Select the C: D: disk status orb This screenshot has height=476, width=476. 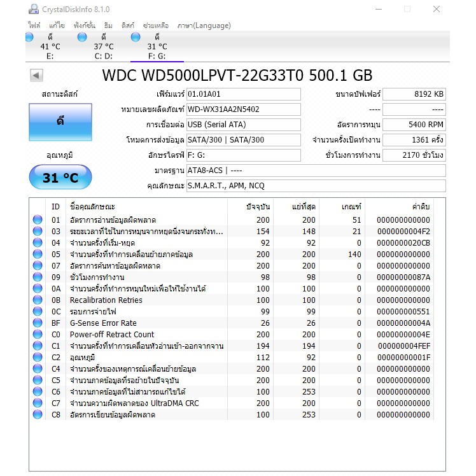(x=82, y=38)
